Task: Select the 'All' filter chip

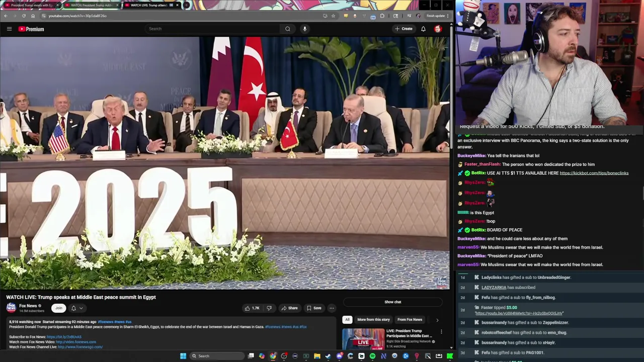Action: pyautogui.click(x=347, y=320)
